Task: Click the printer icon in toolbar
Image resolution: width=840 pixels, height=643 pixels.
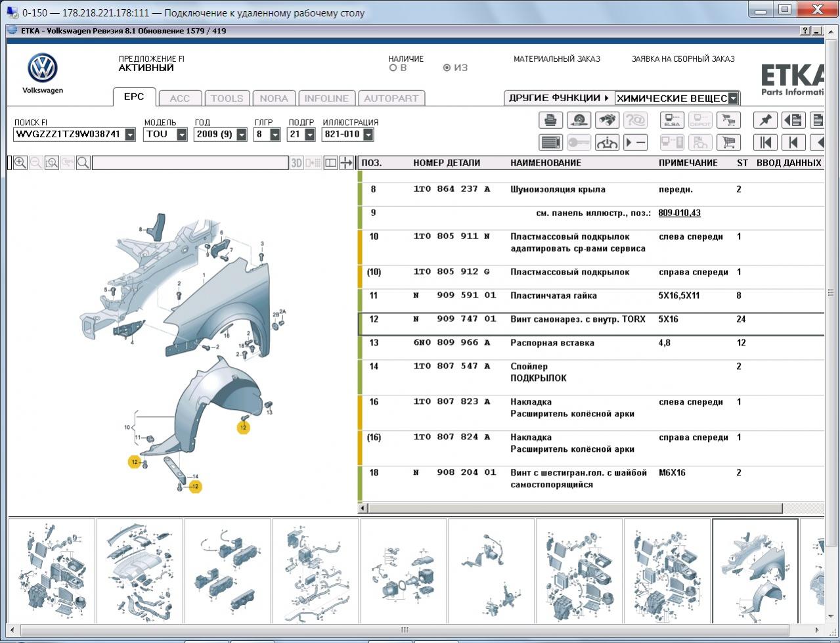Action: [551, 120]
